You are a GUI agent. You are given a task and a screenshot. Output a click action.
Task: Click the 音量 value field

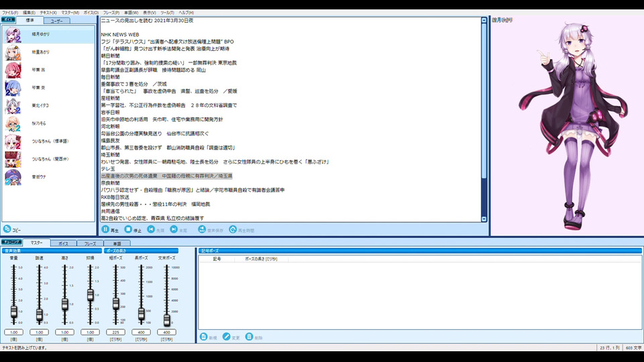point(13,332)
